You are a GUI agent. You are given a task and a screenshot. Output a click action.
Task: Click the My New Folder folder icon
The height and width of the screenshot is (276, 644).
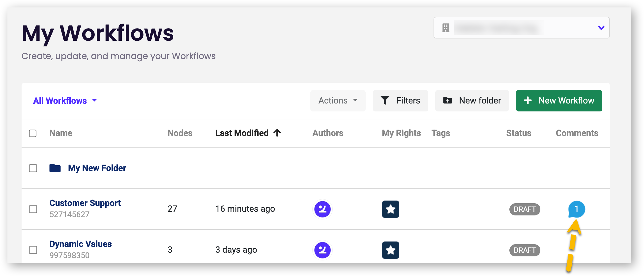[55, 168]
